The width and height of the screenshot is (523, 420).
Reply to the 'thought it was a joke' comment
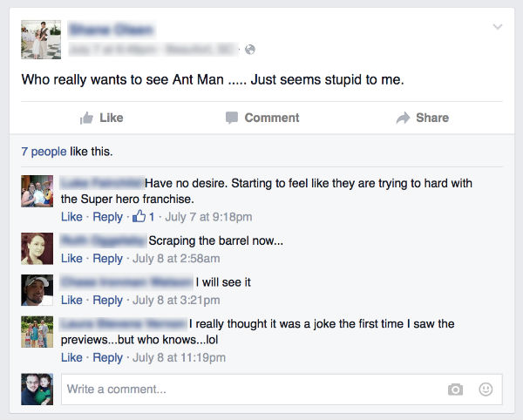(x=107, y=357)
